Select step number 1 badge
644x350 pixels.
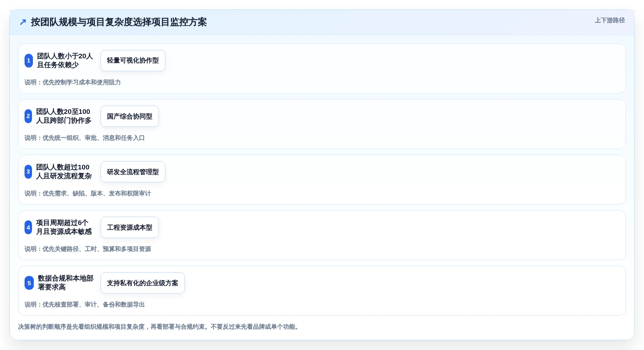29,61
